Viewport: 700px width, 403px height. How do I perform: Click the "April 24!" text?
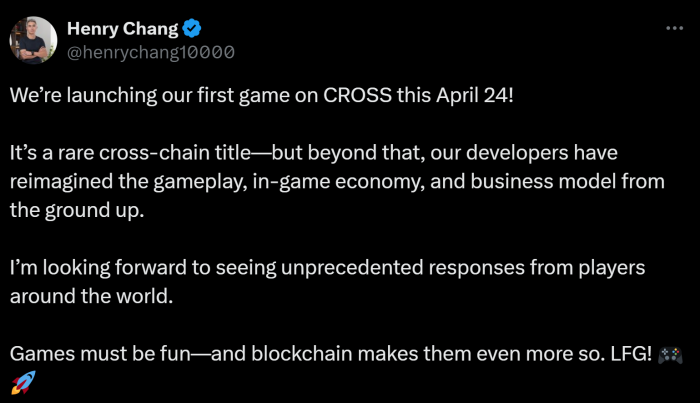[x=475, y=96]
